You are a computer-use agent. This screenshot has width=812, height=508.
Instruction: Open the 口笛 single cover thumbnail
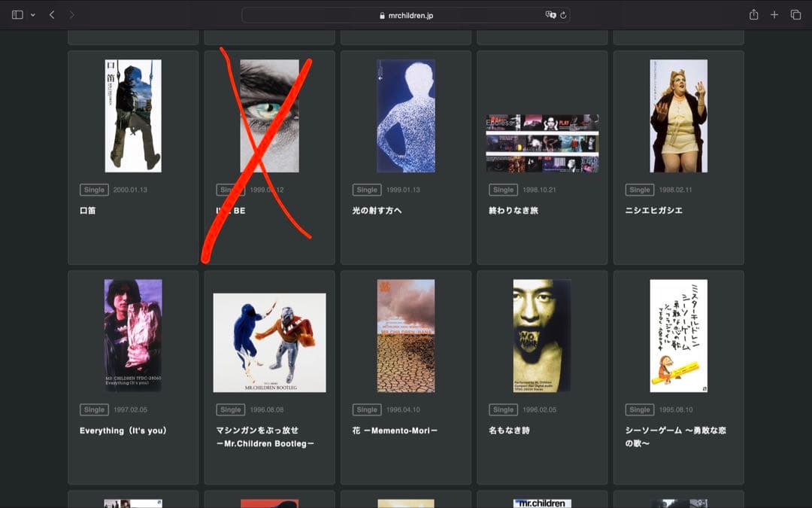133,116
